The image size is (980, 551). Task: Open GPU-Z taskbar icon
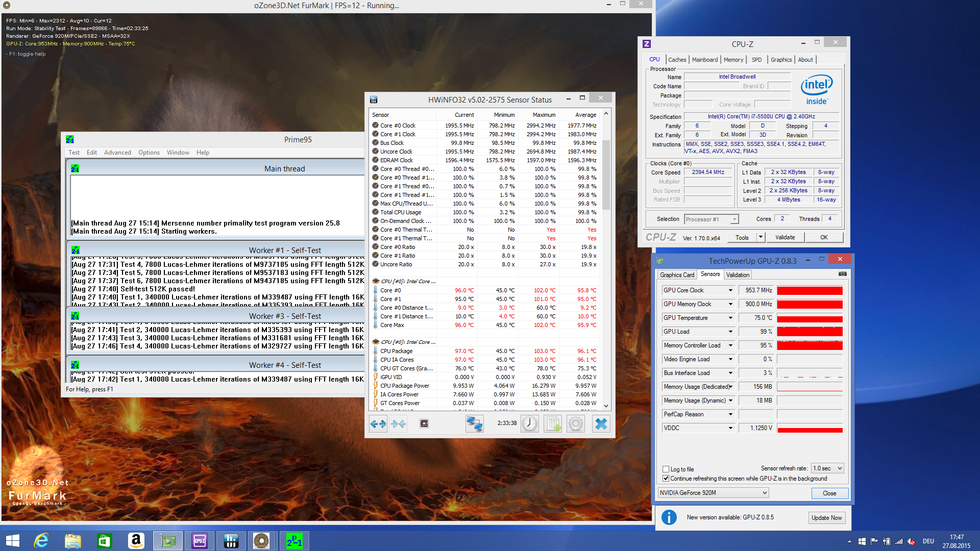click(x=168, y=541)
